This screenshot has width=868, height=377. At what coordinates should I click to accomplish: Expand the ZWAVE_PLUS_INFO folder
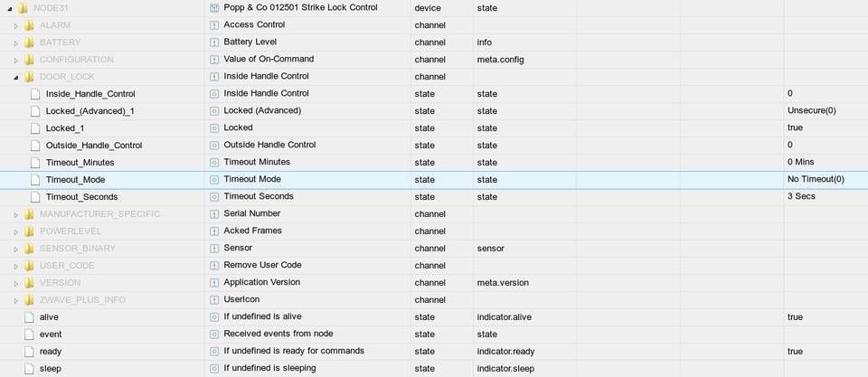coord(16,300)
